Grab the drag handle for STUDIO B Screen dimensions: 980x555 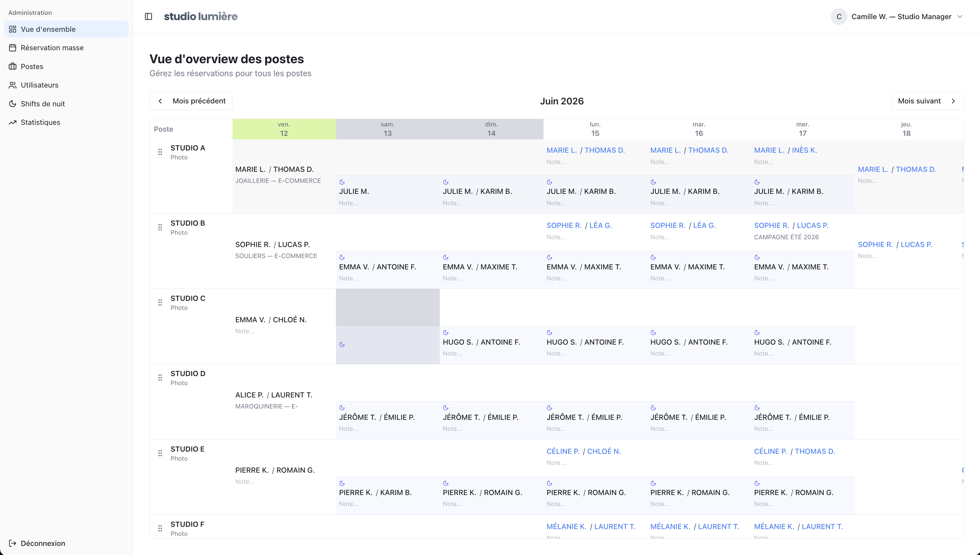160,227
